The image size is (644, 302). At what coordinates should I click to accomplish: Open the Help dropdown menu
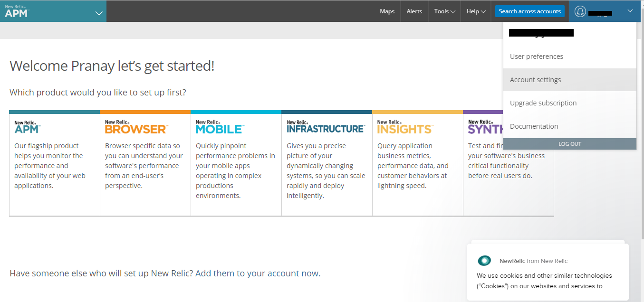tap(476, 11)
